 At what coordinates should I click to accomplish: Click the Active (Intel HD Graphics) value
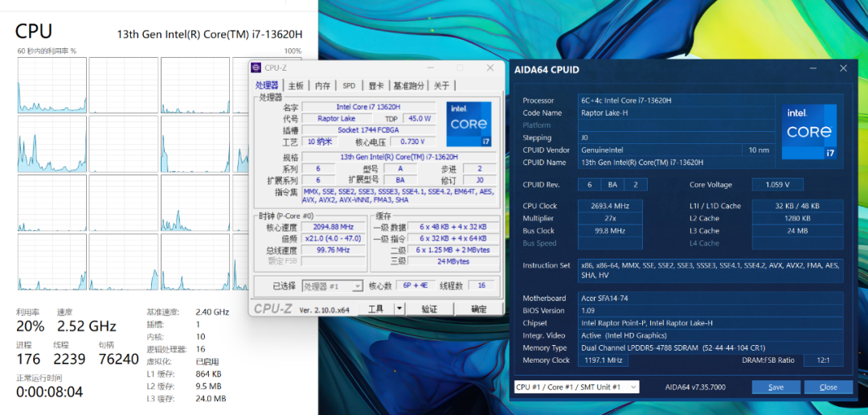click(x=710, y=335)
